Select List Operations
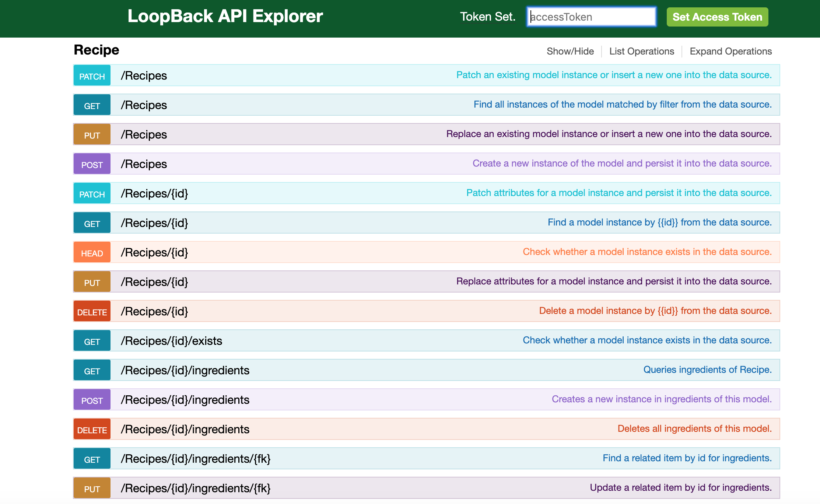 pos(641,51)
